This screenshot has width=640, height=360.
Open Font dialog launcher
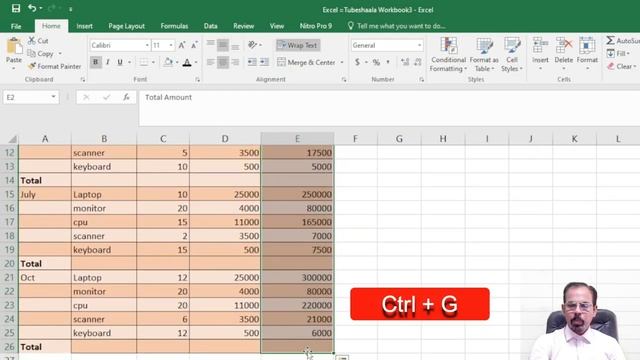tap(198, 80)
